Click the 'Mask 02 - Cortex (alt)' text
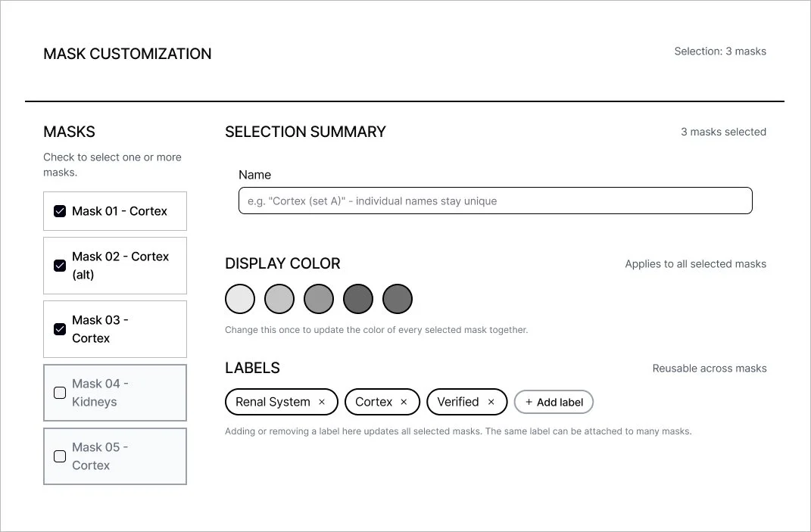 pyautogui.click(x=120, y=266)
